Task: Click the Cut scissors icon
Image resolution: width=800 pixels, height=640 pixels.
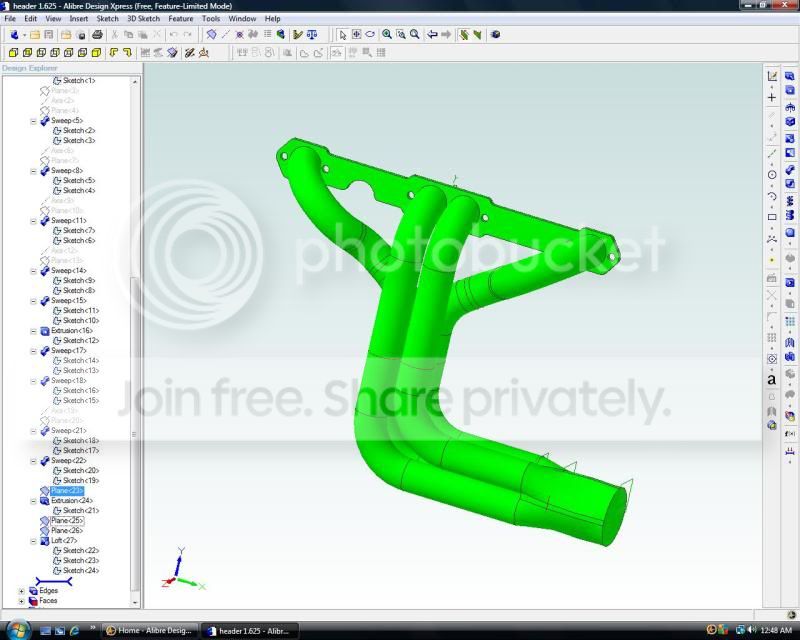Action: (x=115, y=35)
